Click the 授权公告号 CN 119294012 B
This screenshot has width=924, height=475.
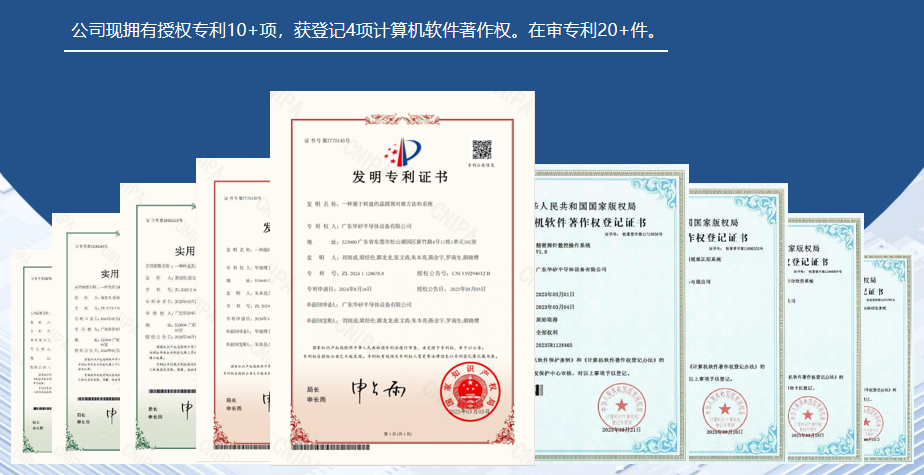pos(453,274)
